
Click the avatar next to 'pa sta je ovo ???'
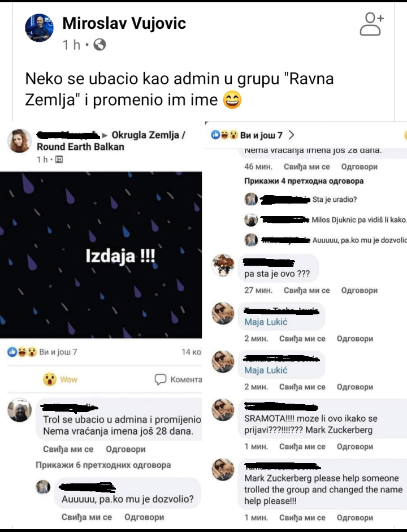(x=223, y=265)
